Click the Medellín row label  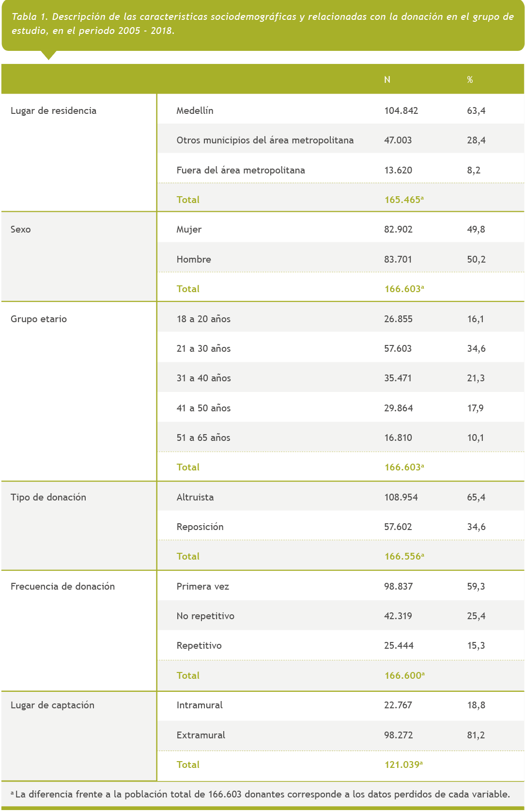195,110
